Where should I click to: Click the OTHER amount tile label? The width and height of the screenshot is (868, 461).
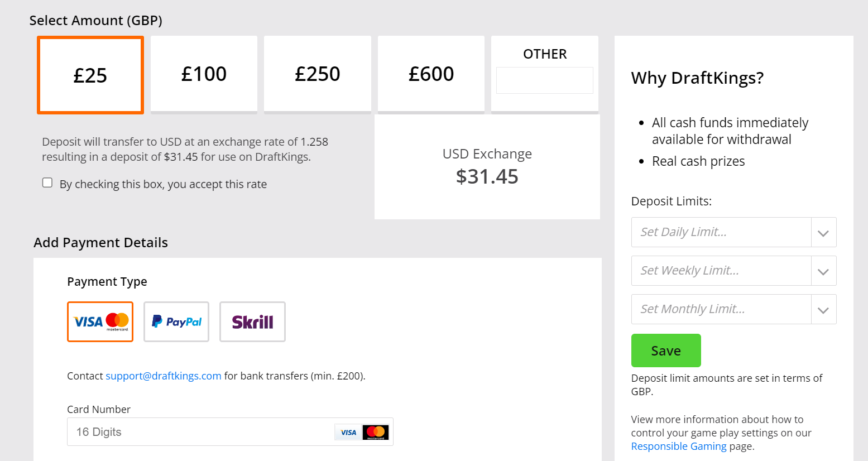point(545,54)
